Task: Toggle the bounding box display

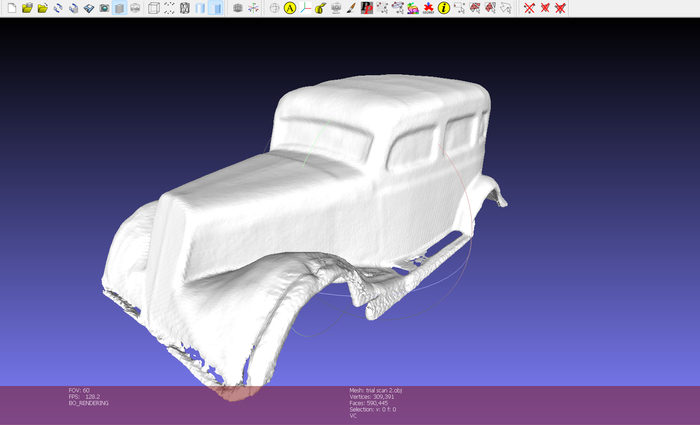Action: click(154, 8)
